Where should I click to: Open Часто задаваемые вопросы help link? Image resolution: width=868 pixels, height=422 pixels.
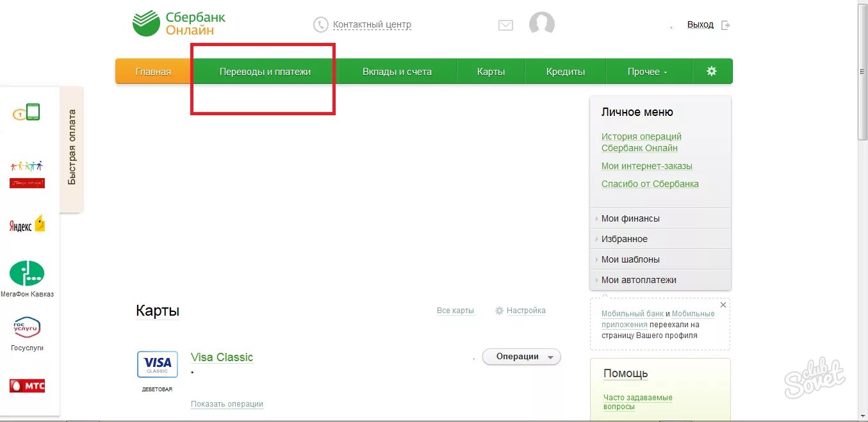click(638, 402)
